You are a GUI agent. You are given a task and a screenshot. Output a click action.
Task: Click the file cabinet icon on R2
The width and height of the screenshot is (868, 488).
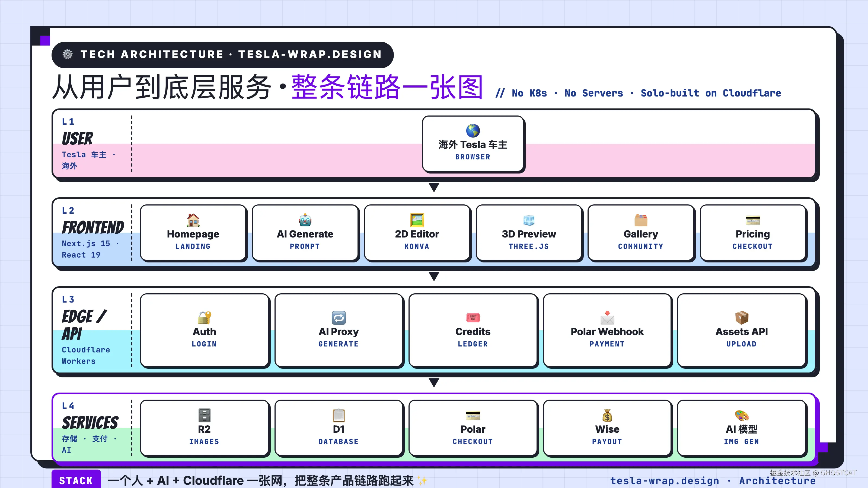[204, 415]
